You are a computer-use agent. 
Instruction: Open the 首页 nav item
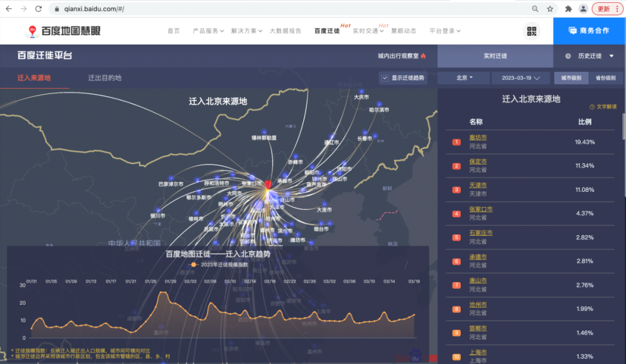click(x=173, y=31)
